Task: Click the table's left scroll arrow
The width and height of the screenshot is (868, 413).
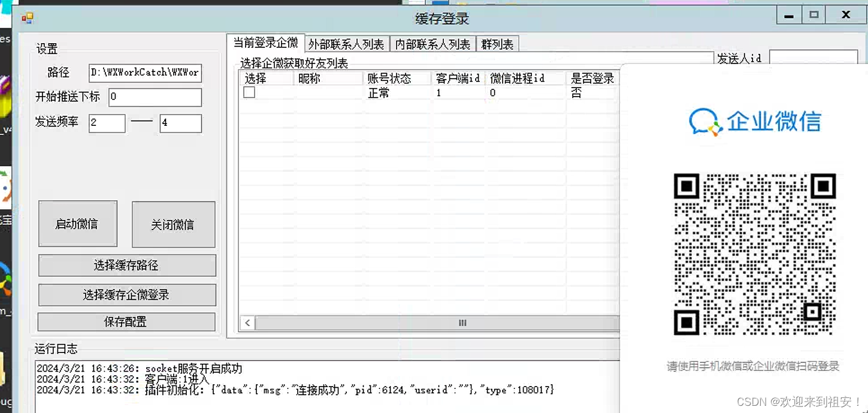Action: pyautogui.click(x=247, y=323)
